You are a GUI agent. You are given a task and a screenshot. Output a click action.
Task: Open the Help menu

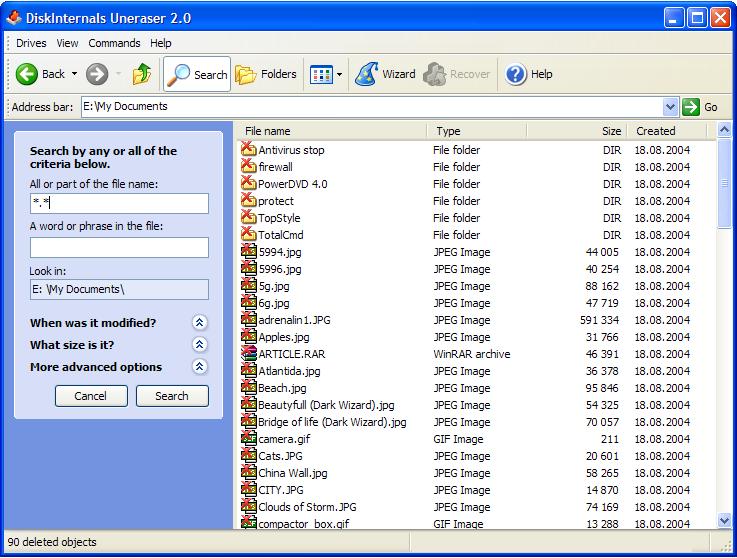(161, 43)
